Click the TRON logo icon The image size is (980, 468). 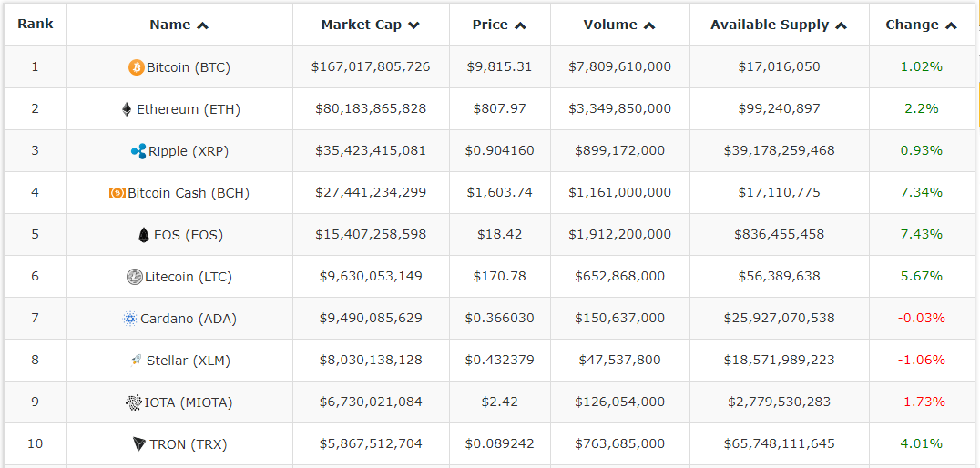(x=139, y=444)
